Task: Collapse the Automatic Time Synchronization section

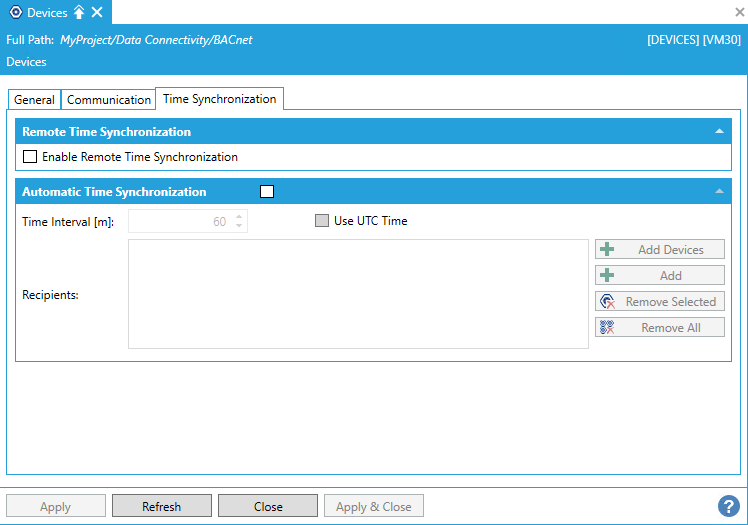Action: (718, 192)
